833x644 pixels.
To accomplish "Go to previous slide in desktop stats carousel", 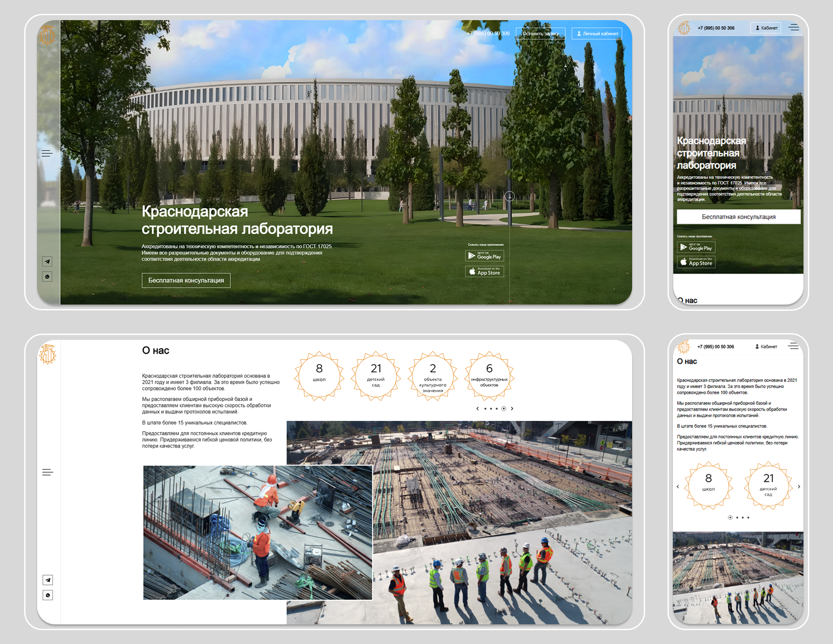I will (477, 408).
